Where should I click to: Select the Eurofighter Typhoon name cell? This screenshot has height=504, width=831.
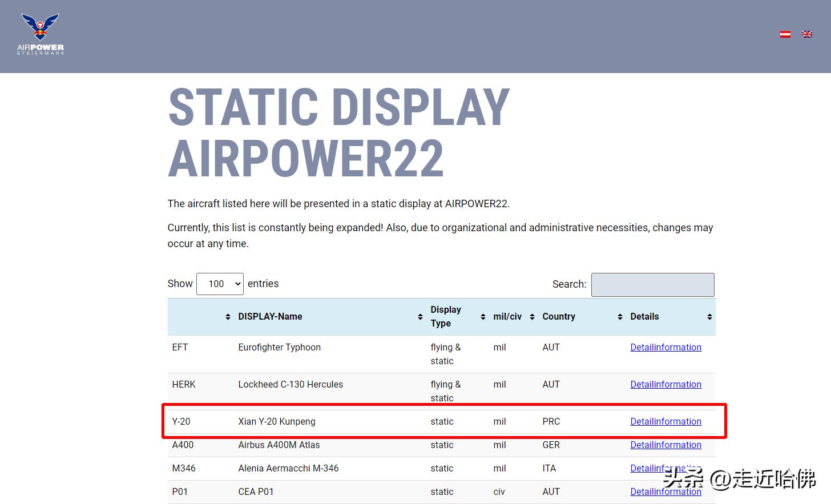279,347
